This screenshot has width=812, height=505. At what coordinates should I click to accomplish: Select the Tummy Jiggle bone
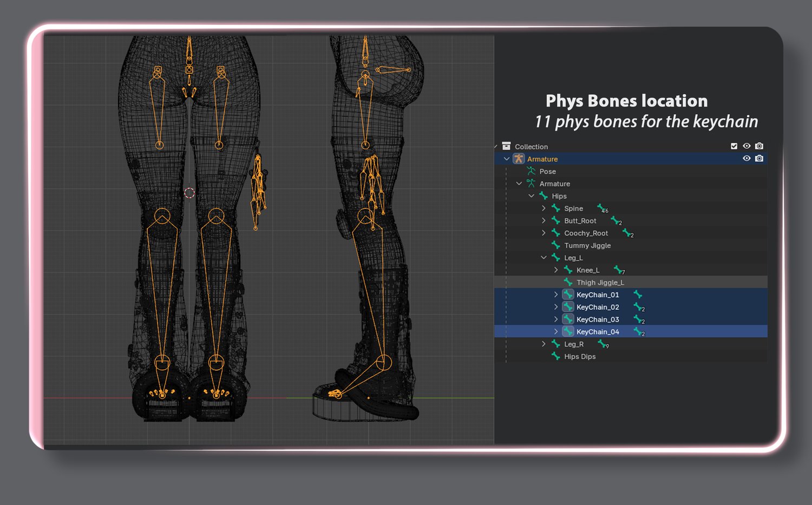point(587,246)
